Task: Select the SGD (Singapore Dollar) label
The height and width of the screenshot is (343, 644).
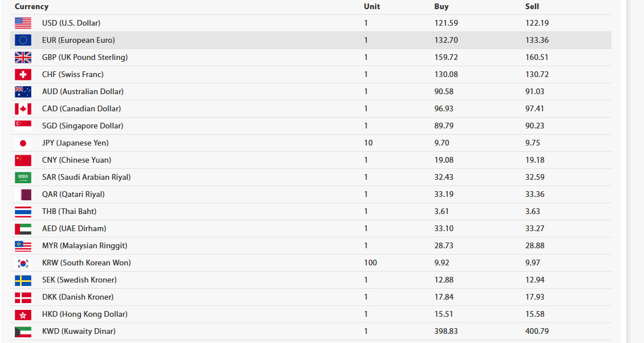Action: 83,126
